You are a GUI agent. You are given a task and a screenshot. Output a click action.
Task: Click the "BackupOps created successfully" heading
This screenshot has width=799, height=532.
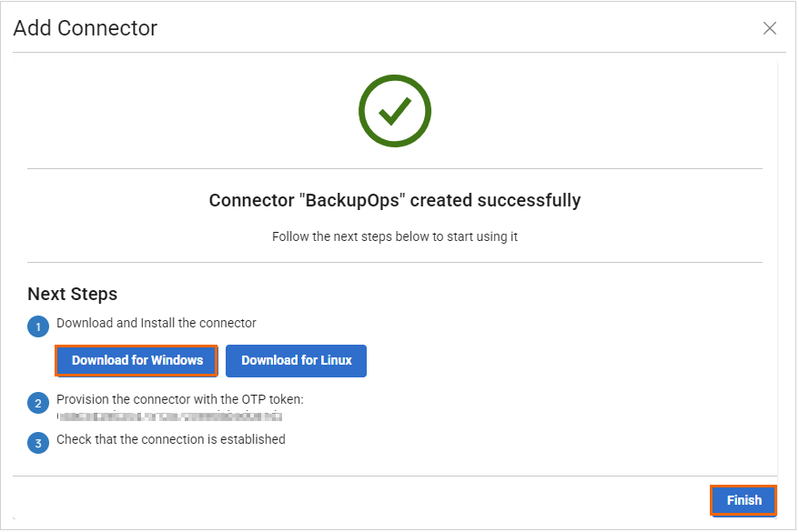[394, 200]
